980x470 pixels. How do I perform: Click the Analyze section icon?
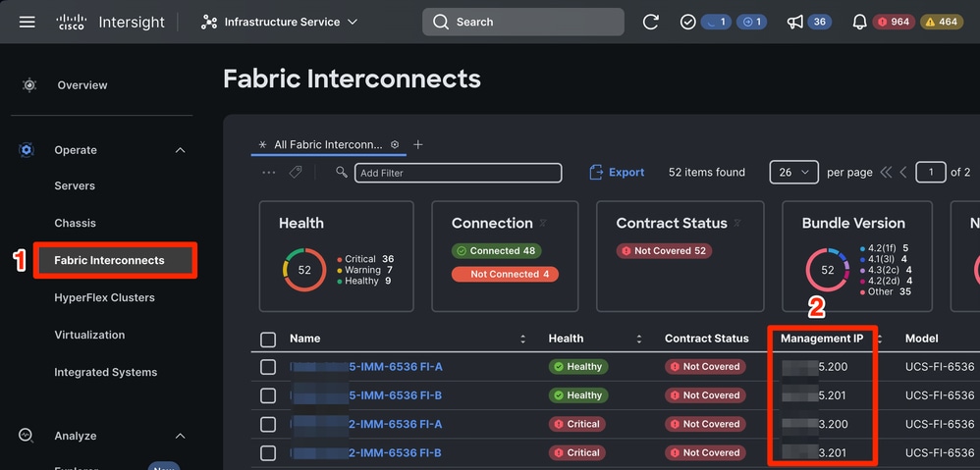click(x=27, y=435)
